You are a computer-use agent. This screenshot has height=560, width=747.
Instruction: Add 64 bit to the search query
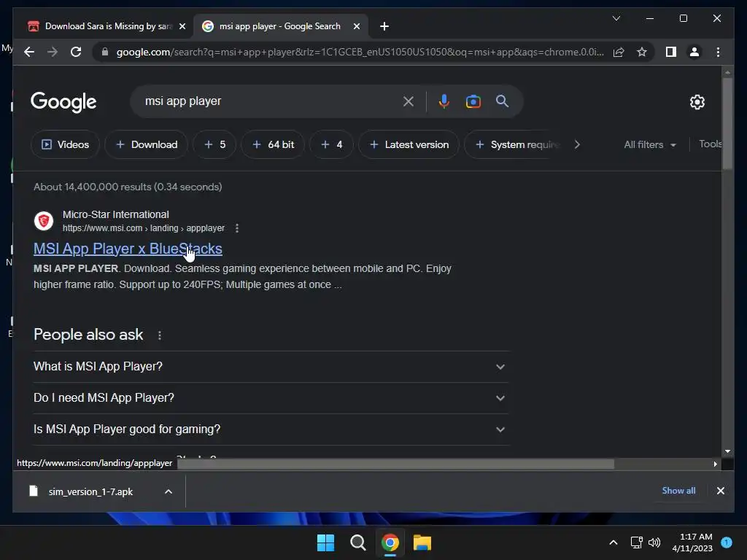tap(273, 144)
